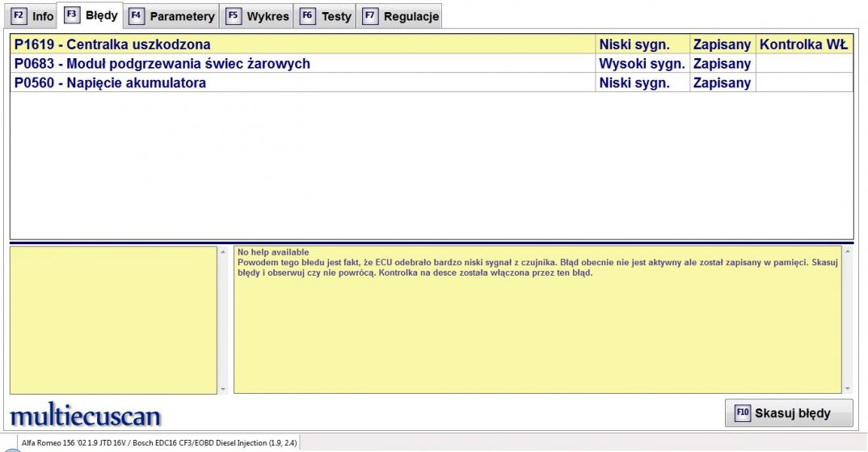Open the Parametery tab
Viewport: 868px width, 452px height.
(171, 16)
